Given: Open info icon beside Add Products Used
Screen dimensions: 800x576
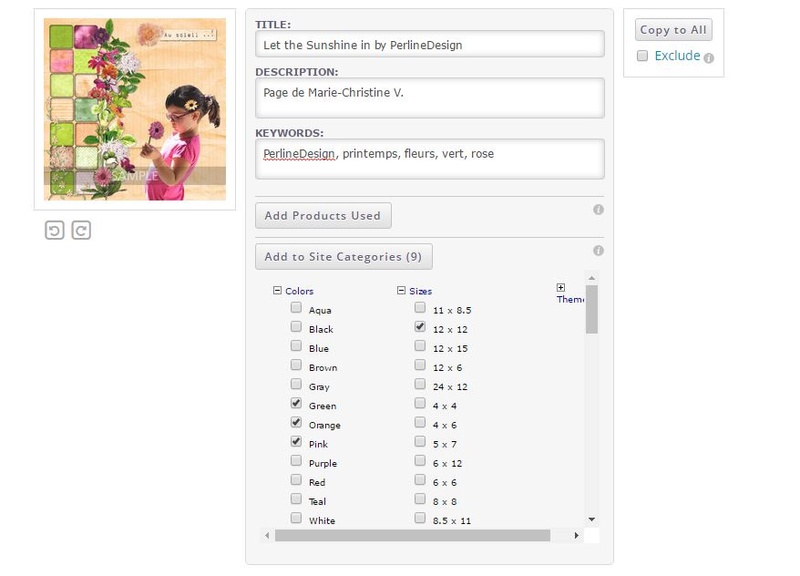Looking at the screenshot, I should click(x=598, y=210).
